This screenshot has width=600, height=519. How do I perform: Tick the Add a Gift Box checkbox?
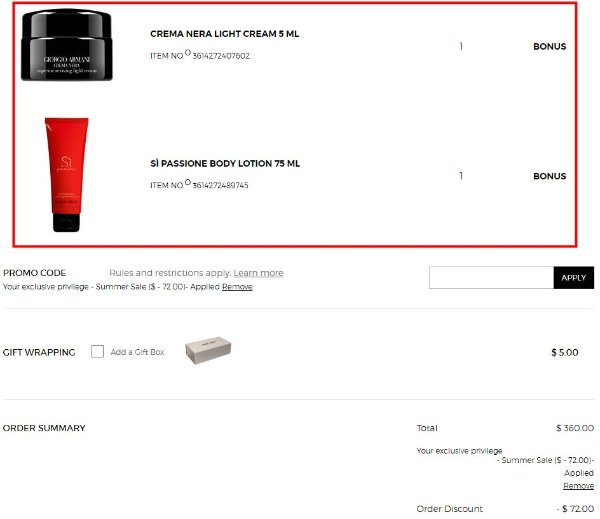coord(97,351)
